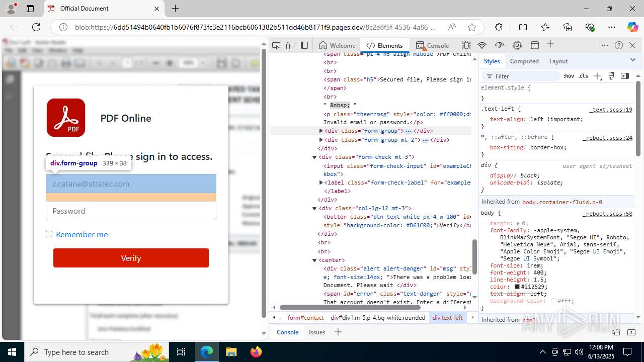Add more tools with plus icon

click(x=550, y=45)
